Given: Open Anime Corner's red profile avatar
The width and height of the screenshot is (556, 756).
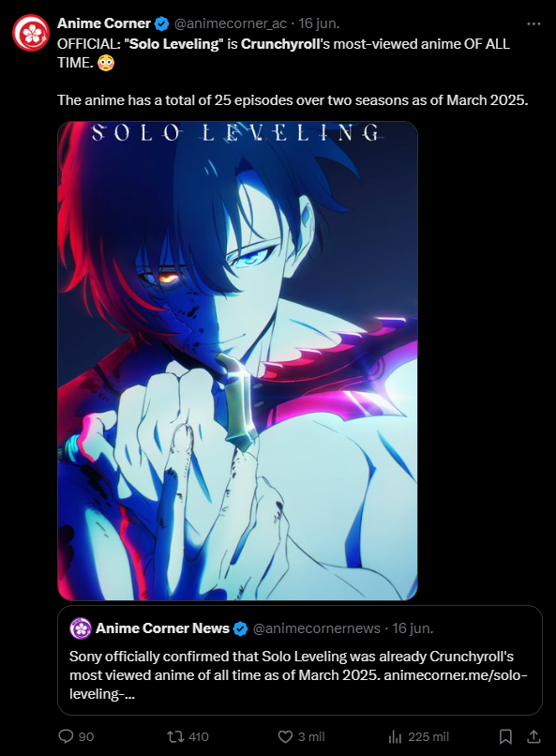Looking at the screenshot, I should [31, 32].
